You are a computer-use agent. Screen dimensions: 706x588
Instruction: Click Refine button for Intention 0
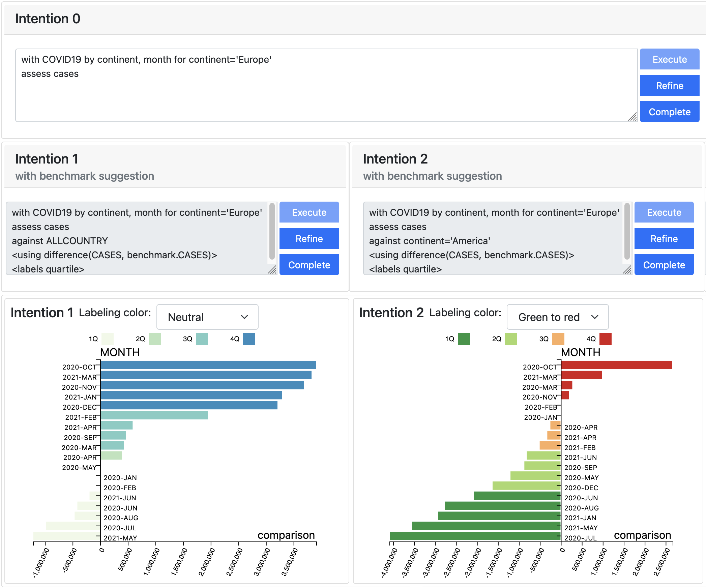[x=669, y=86]
